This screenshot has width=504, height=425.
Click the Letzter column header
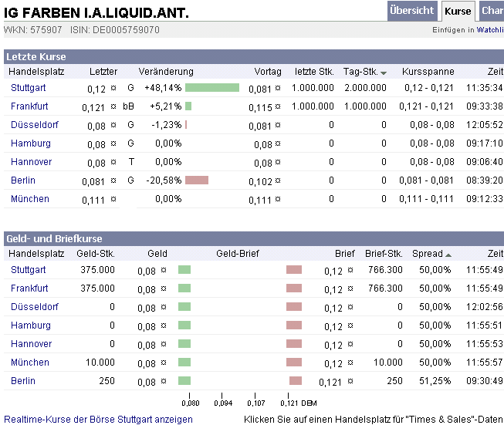[x=103, y=71]
